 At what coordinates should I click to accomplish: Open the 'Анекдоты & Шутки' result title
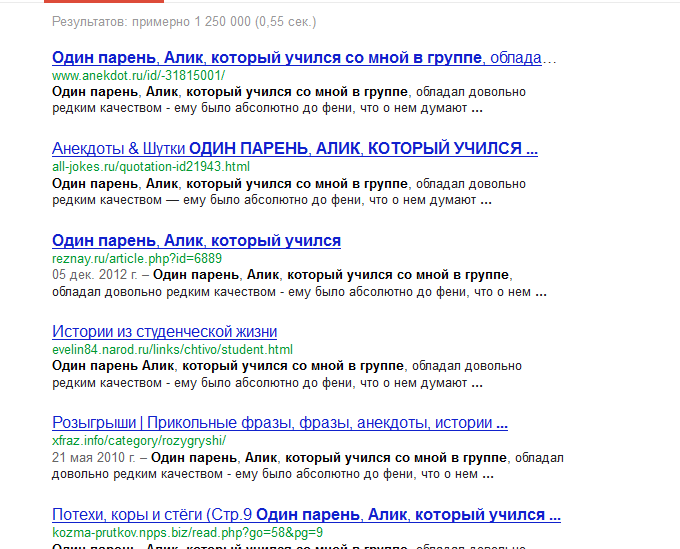tap(295, 149)
